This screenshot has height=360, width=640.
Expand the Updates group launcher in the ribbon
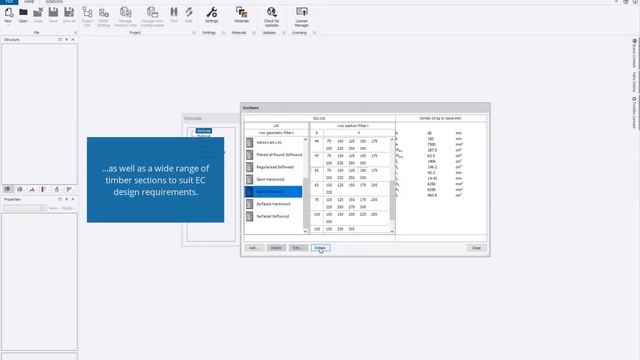[284, 33]
